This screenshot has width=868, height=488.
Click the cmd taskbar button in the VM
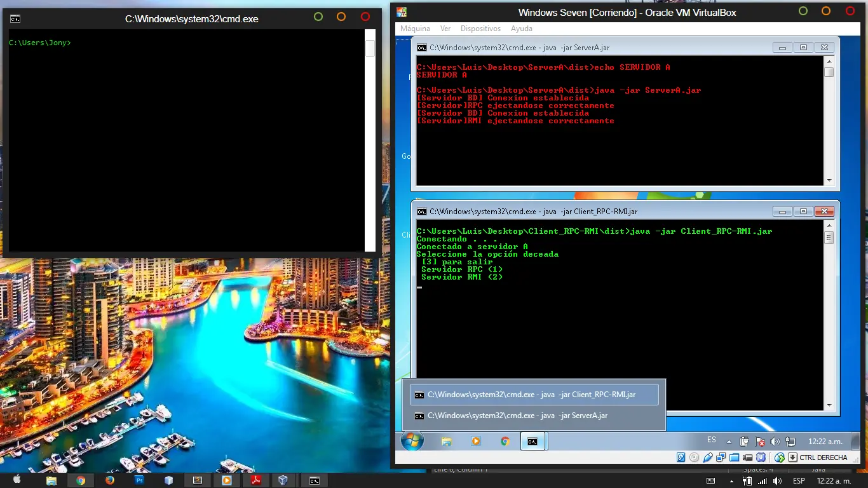[x=533, y=441]
